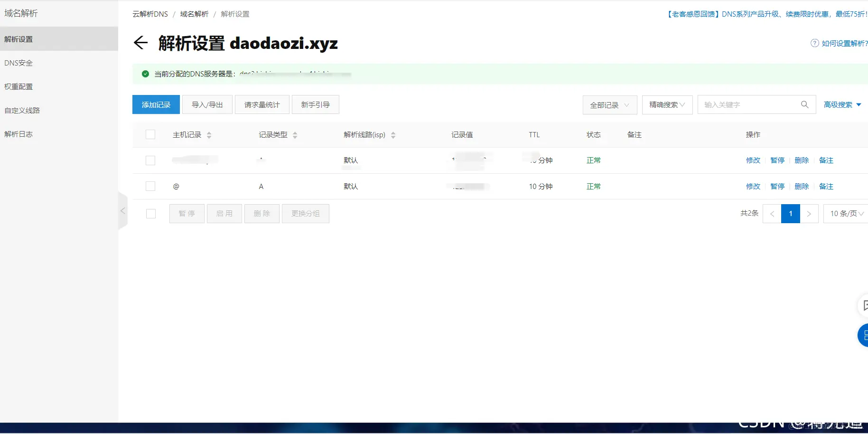The height and width of the screenshot is (434, 868).
Task: Click the 共2条 total count text
Action: click(x=749, y=213)
